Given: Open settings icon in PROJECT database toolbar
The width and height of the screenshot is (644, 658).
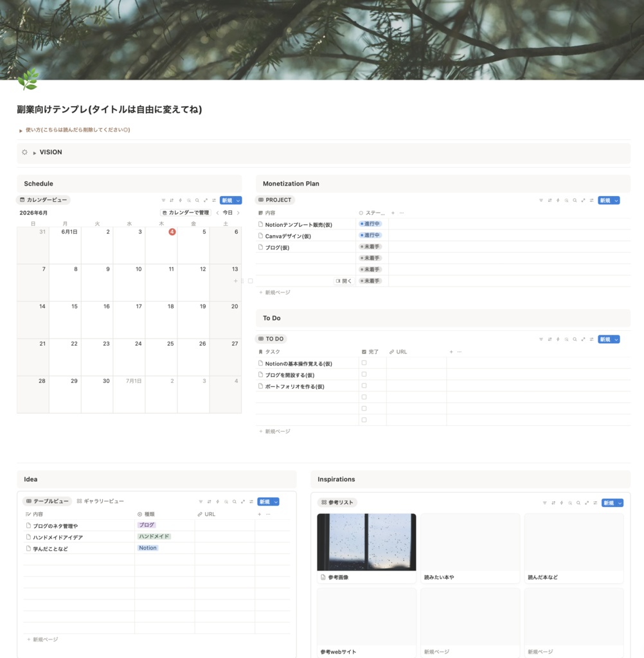Looking at the screenshot, I should [x=591, y=200].
